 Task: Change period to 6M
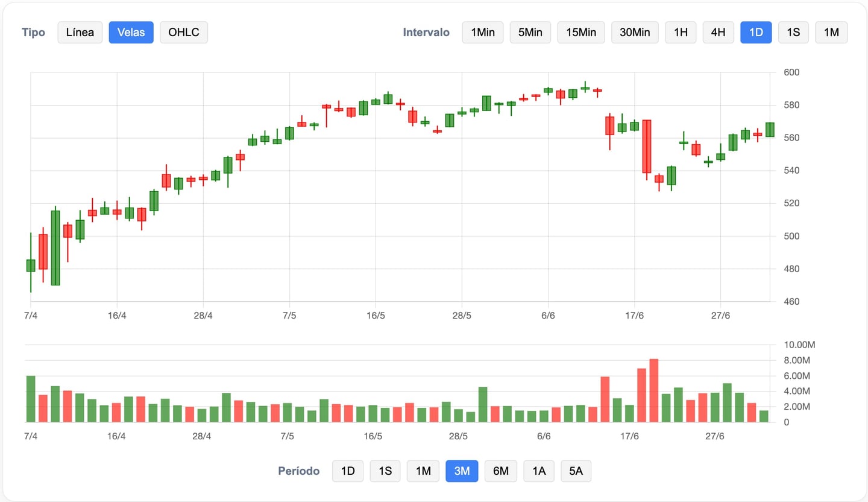500,471
